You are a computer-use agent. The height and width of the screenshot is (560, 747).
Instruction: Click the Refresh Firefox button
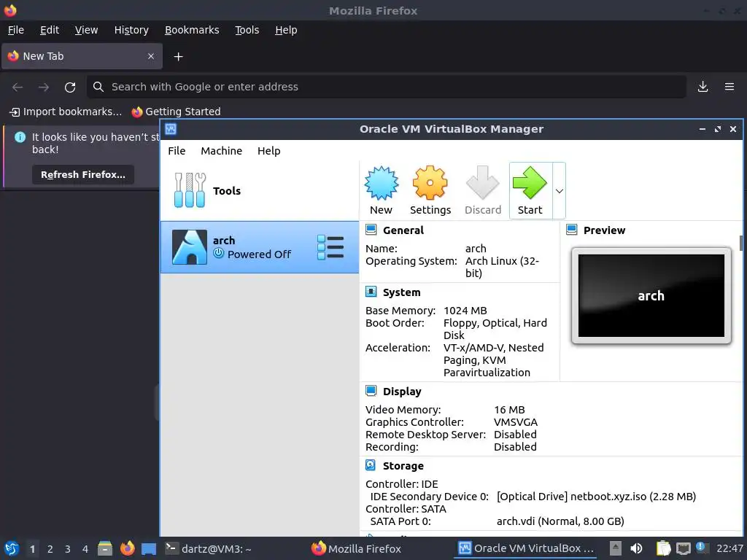point(83,175)
